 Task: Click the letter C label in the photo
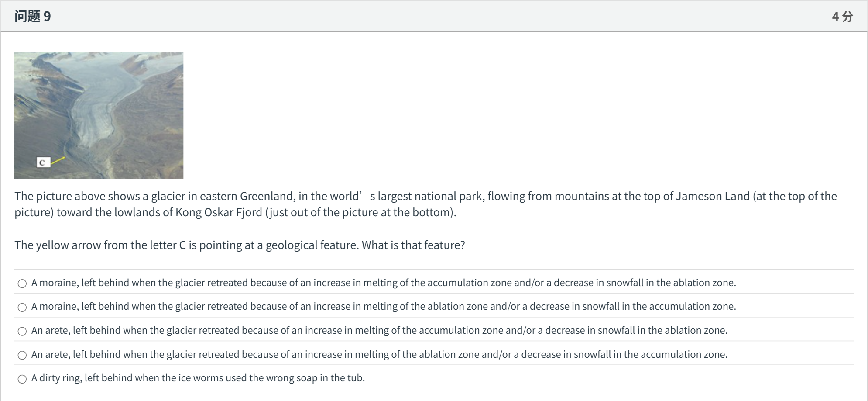tap(43, 162)
